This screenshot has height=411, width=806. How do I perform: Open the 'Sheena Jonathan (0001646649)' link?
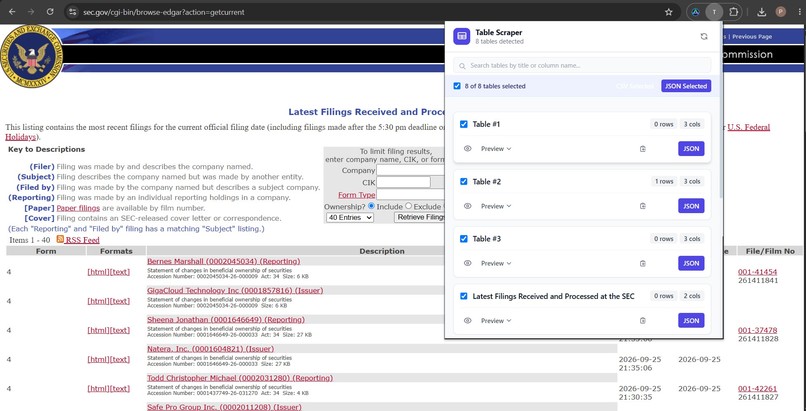coord(226,320)
